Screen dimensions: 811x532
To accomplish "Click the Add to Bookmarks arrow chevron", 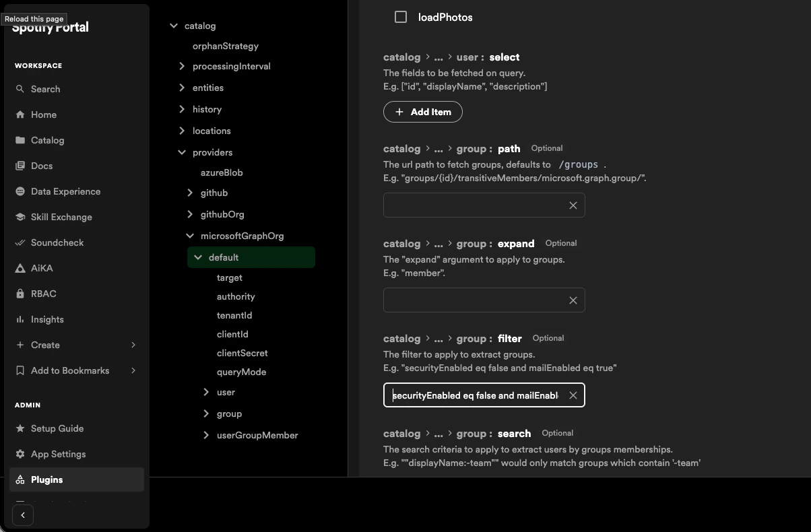I will tap(133, 370).
